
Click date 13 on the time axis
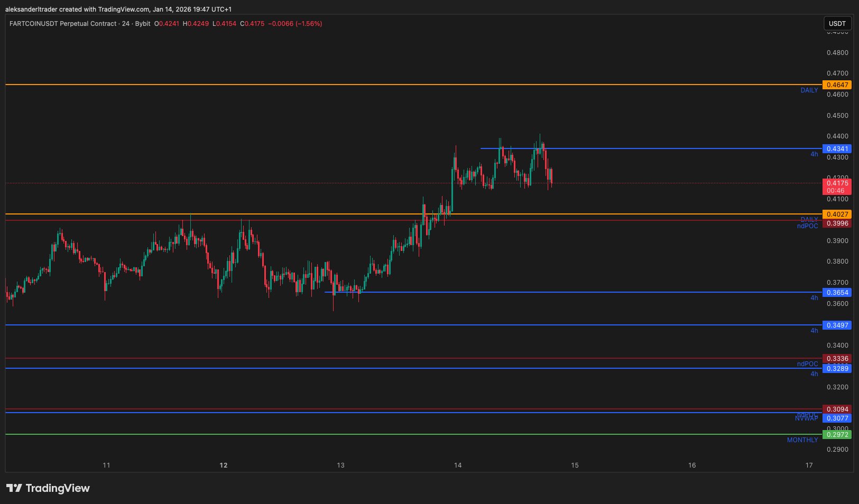click(x=340, y=465)
